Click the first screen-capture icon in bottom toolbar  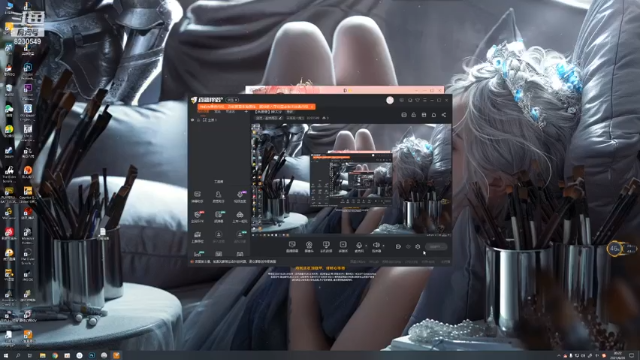pyautogui.click(x=292, y=245)
